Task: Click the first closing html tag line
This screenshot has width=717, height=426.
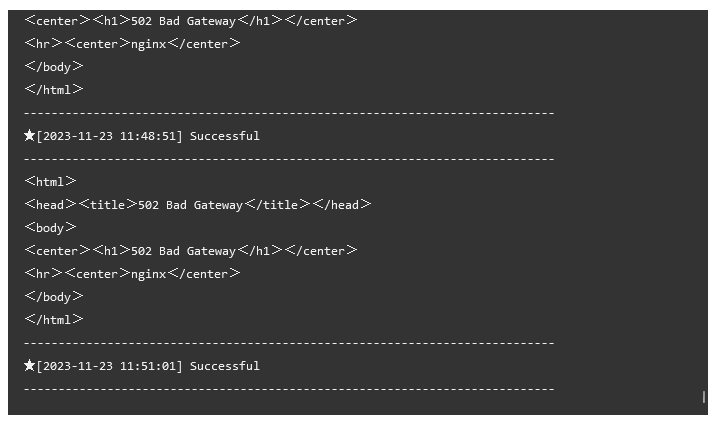Action: pos(54,90)
